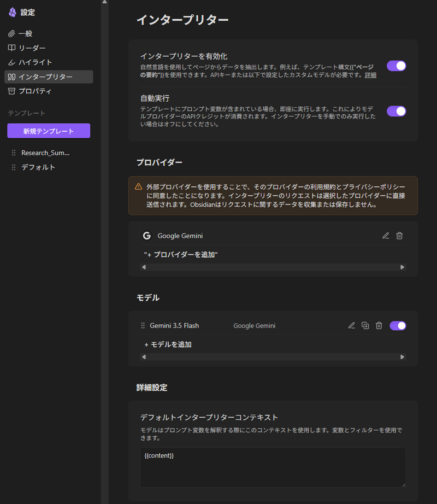The width and height of the screenshot is (437, 504).
Task: Duplicate the Gemini 3.5 Flash model
Action: coord(365,326)
